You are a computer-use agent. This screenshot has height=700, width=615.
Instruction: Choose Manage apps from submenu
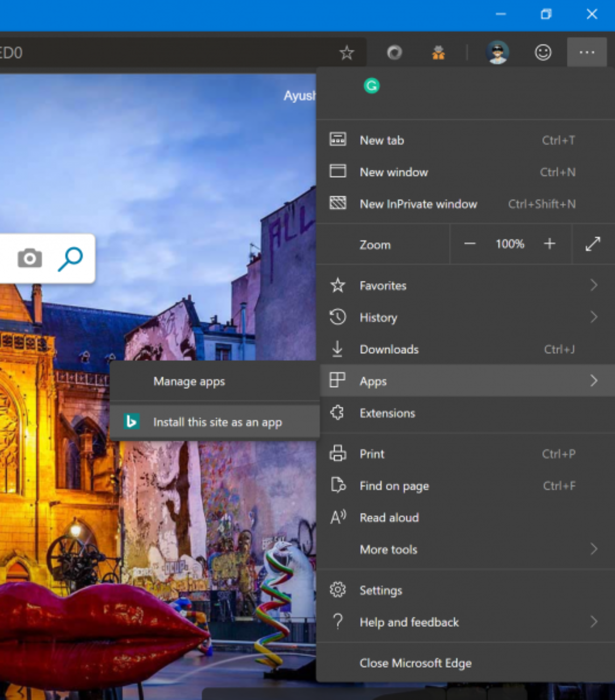189,381
